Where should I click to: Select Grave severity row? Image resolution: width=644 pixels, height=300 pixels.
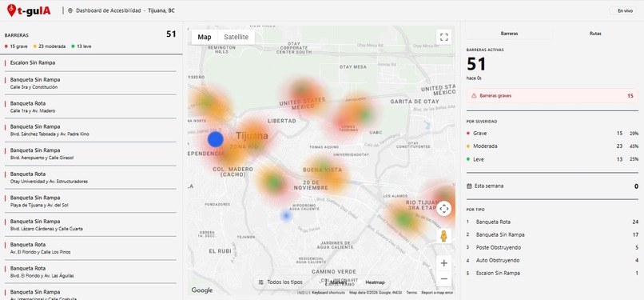tap(552, 134)
